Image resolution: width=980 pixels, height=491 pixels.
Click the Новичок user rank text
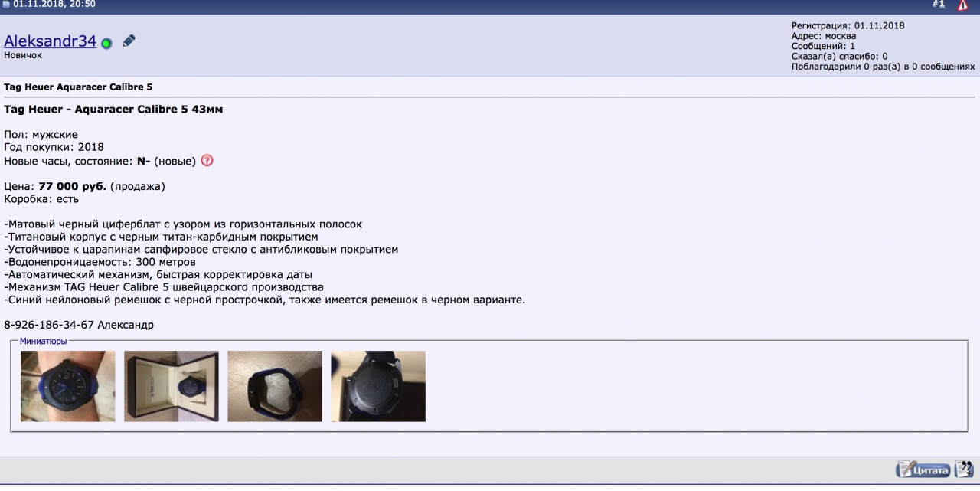[x=23, y=55]
